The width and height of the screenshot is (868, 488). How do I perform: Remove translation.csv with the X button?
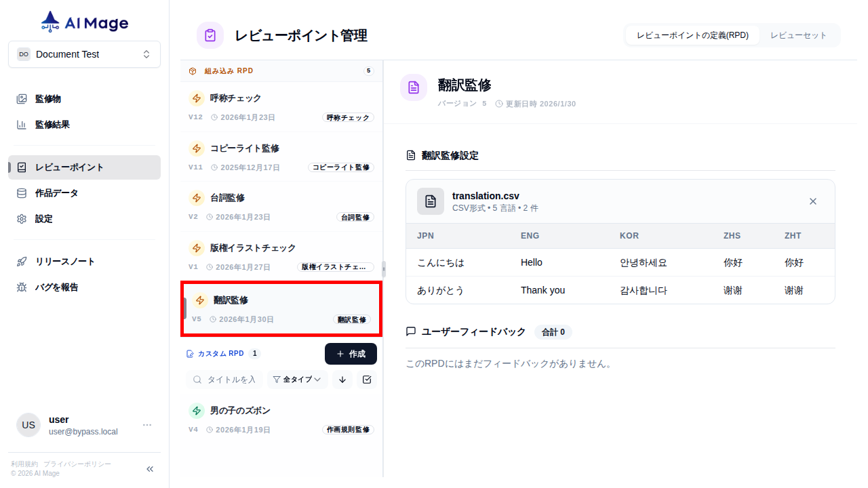pos(813,201)
